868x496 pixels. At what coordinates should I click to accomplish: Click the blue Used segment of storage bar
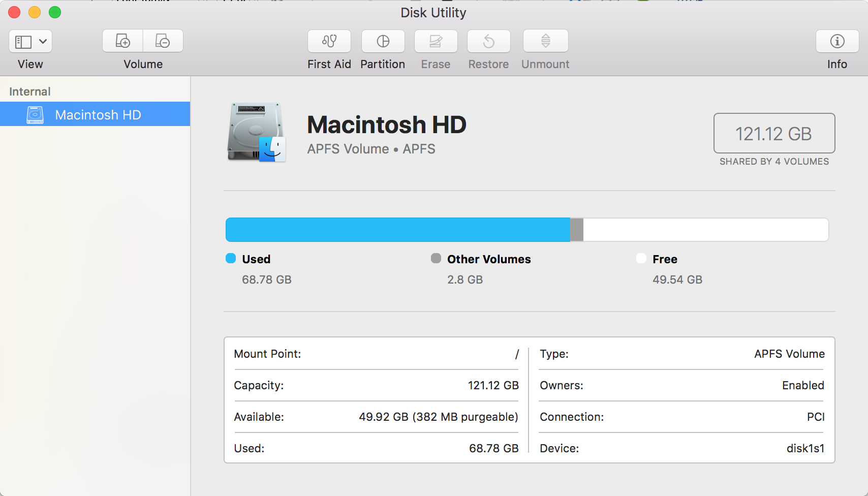coord(398,230)
